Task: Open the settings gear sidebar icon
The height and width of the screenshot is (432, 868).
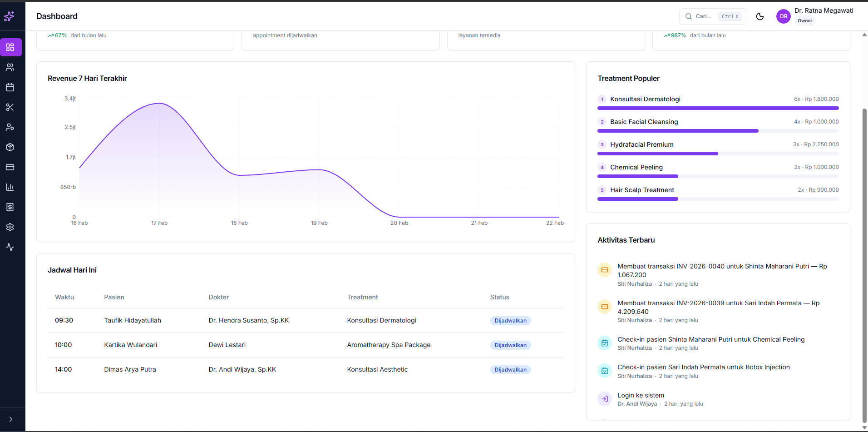Action: point(10,227)
